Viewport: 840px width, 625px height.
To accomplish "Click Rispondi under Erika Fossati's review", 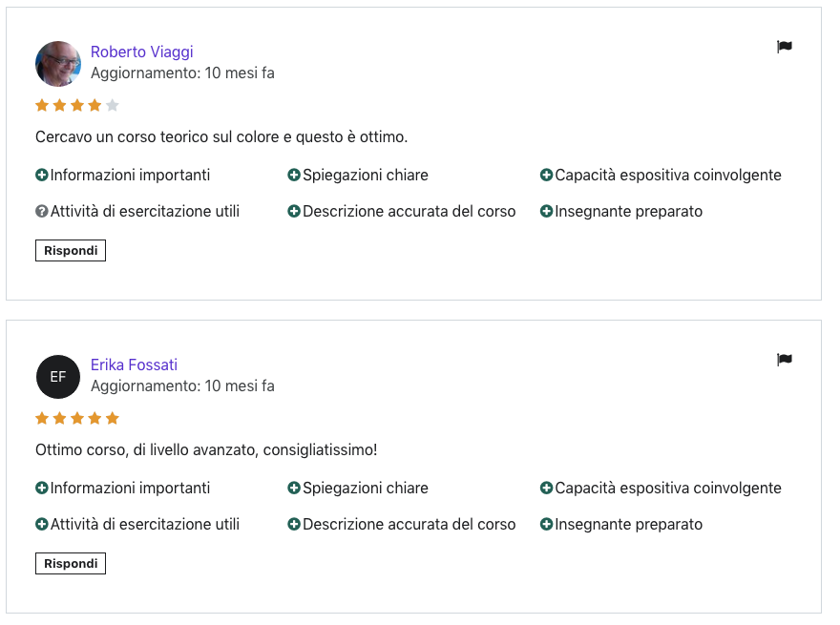I will (71, 563).
